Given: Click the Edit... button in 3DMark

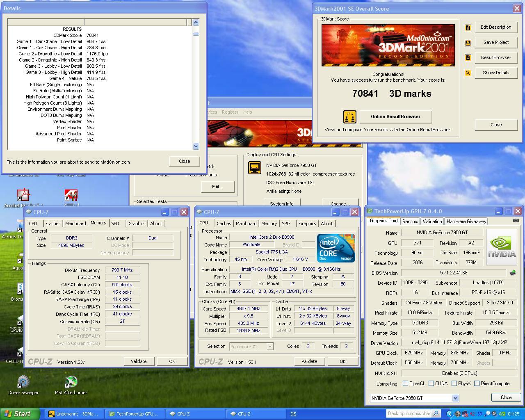Looking at the screenshot, I should click(217, 187).
